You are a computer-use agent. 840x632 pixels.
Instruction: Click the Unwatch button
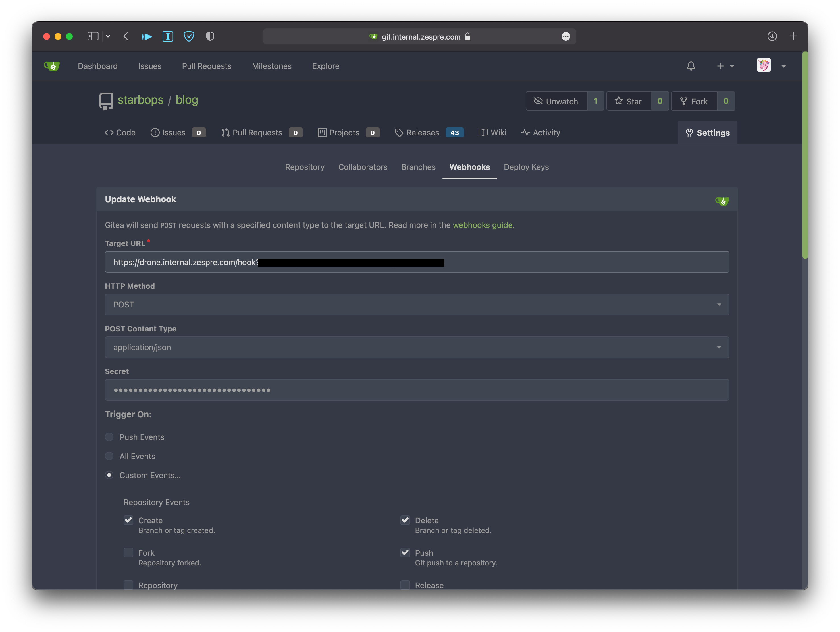click(556, 101)
